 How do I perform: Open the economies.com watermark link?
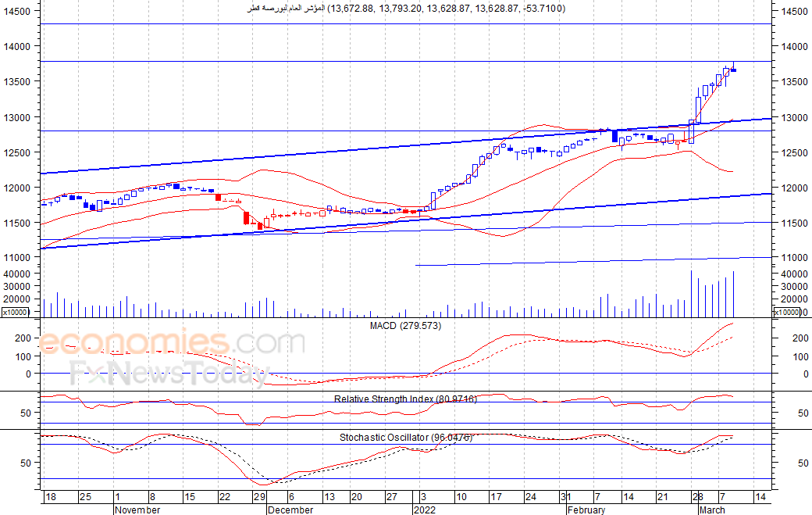pyautogui.click(x=172, y=343)
